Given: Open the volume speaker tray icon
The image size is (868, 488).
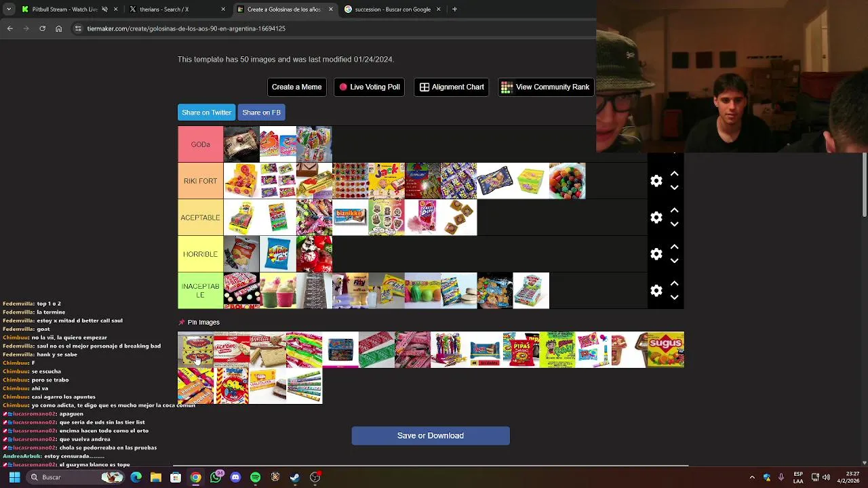Looking at the screenshot, I should click(x=827, y=477).
